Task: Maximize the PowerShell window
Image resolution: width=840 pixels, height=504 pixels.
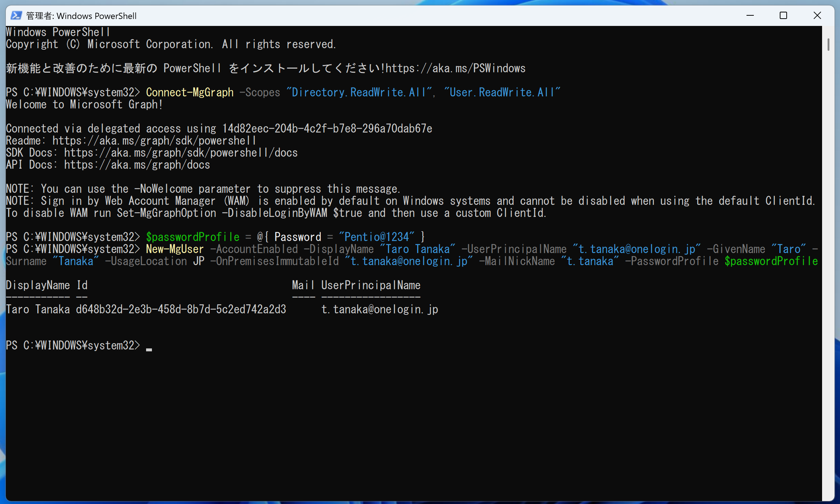Action: (x=783, y=15)
